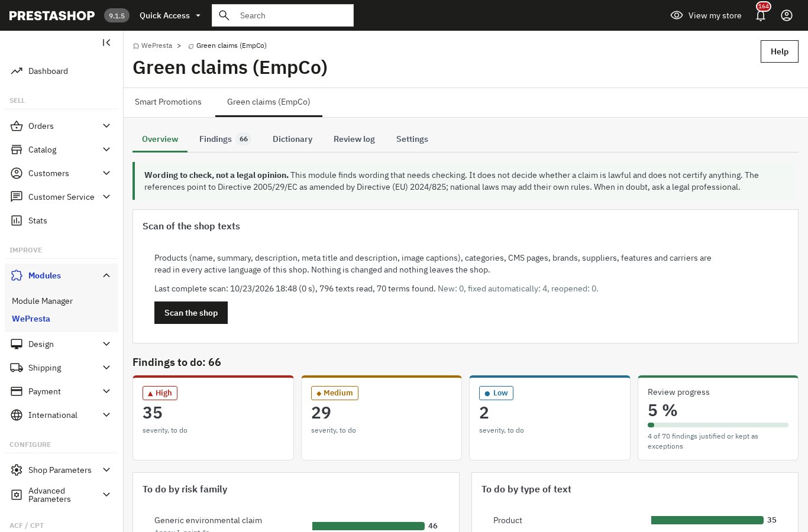The image size is (808, 532).
Task: Open the Module Manager link
Action: pyautogui.click(x=42, y=301)
